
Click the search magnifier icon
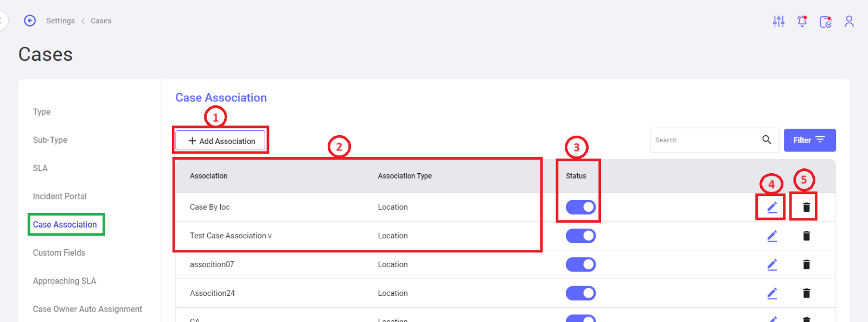(x=767, y=140)
